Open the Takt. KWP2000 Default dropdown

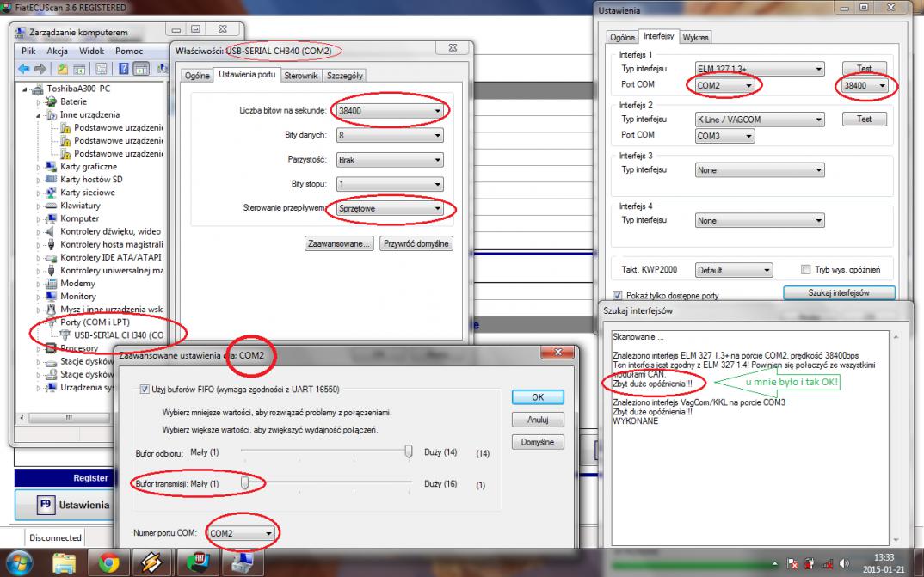point(734,270)
